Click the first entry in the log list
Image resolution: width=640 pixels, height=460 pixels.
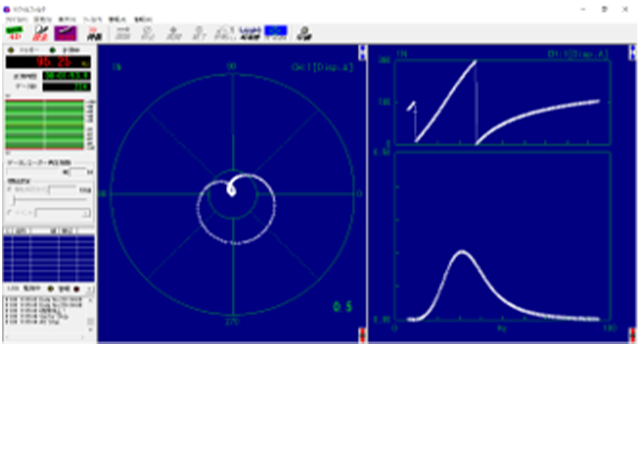[44, 300]
